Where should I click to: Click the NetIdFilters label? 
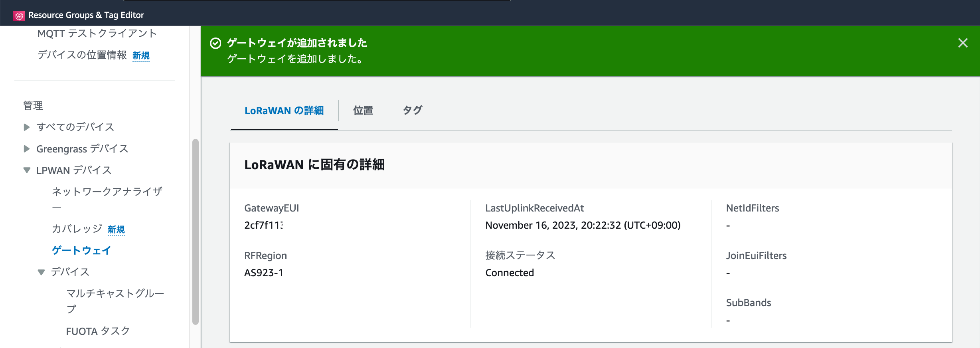click(753, 208)
